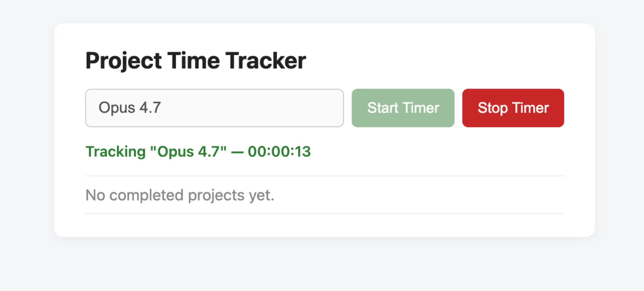644x291 pixels.
Task: Click the "Opus 4.7" text in the input
Action: (130, 108)
